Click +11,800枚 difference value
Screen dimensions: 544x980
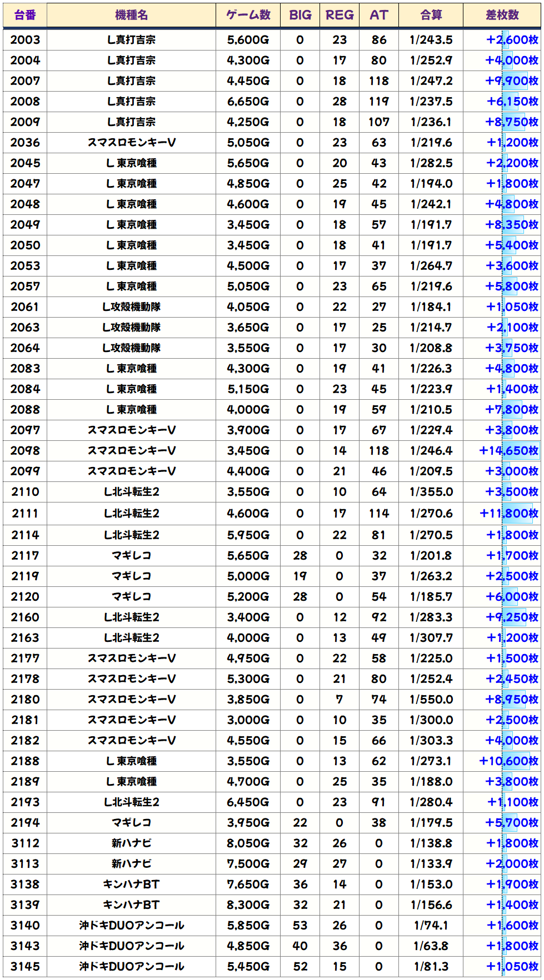pos(509,514)
